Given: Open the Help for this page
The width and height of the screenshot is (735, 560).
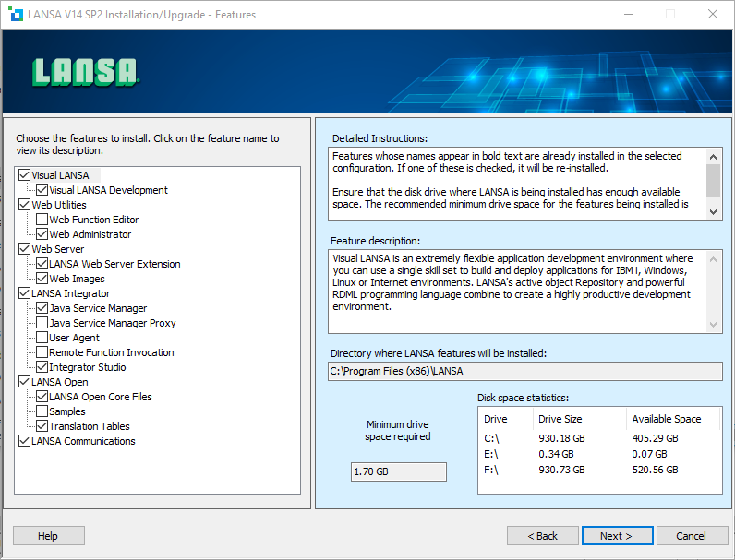Looking at the screenshot, I should click(x=49, y=536).
